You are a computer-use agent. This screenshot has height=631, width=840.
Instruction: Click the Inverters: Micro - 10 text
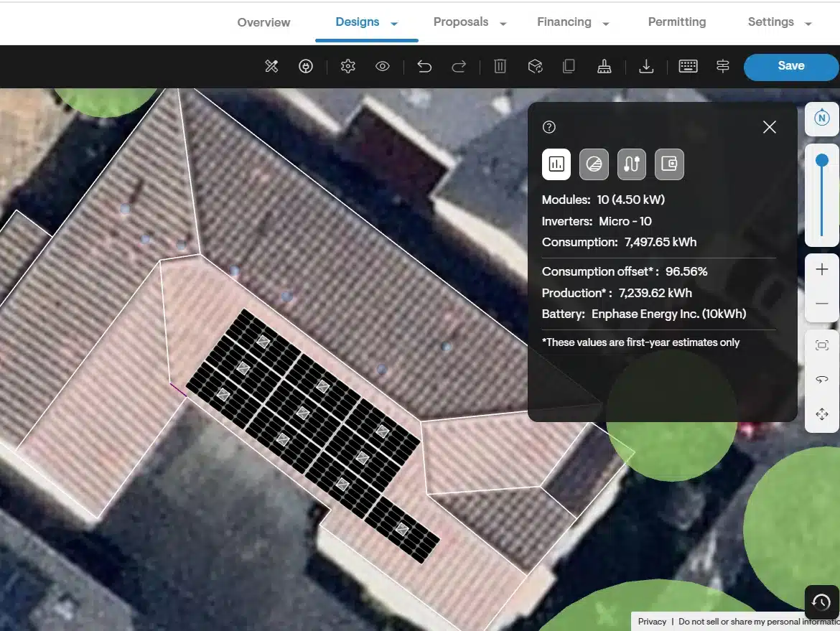(597, 221)
